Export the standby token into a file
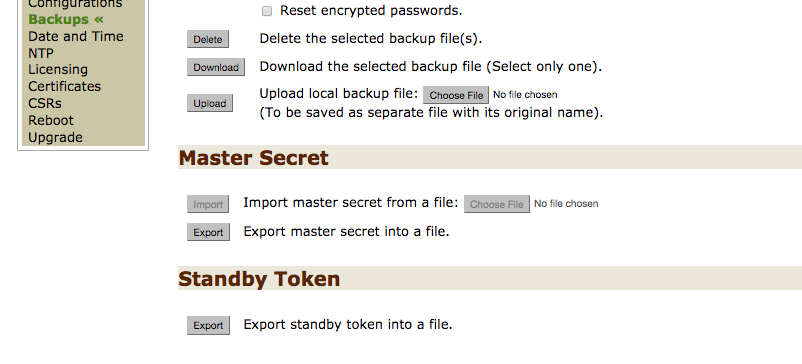The image size is (802, 364). pyautogui.click(x=208, y=325)
